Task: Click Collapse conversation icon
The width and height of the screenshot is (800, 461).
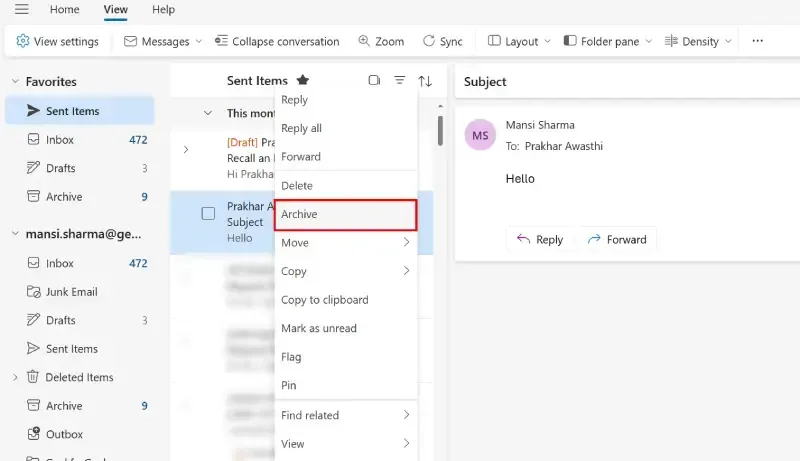Action: point(221,41)
